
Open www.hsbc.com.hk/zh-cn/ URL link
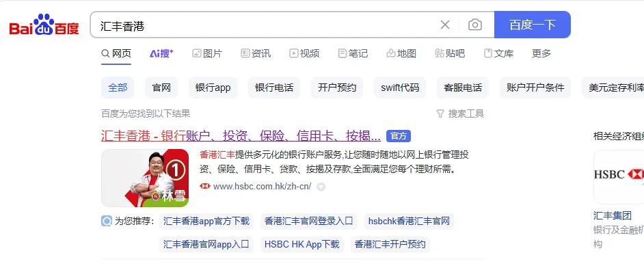(262, 187)
